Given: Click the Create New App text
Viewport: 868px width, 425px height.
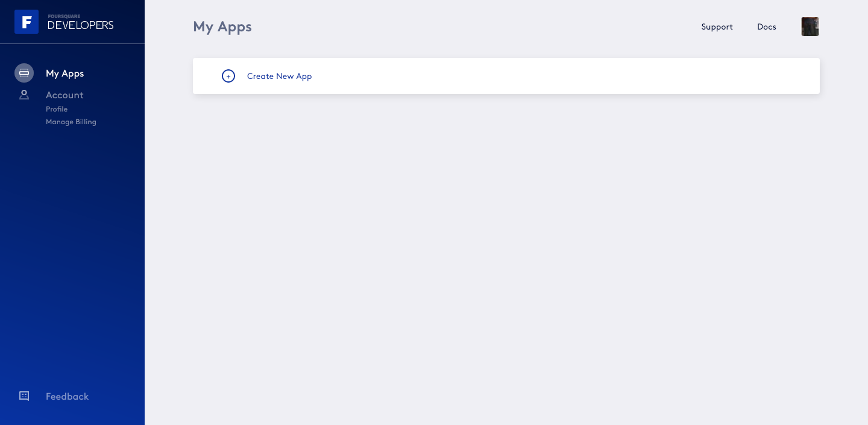Looking at the screenshot, I should (280, 77).
